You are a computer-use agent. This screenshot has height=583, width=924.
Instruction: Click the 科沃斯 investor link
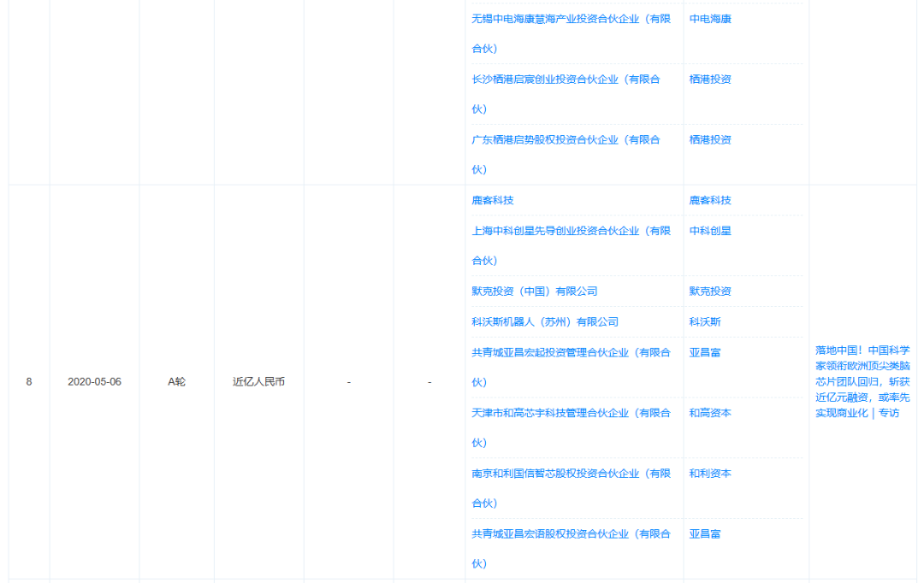pos(705,322)
